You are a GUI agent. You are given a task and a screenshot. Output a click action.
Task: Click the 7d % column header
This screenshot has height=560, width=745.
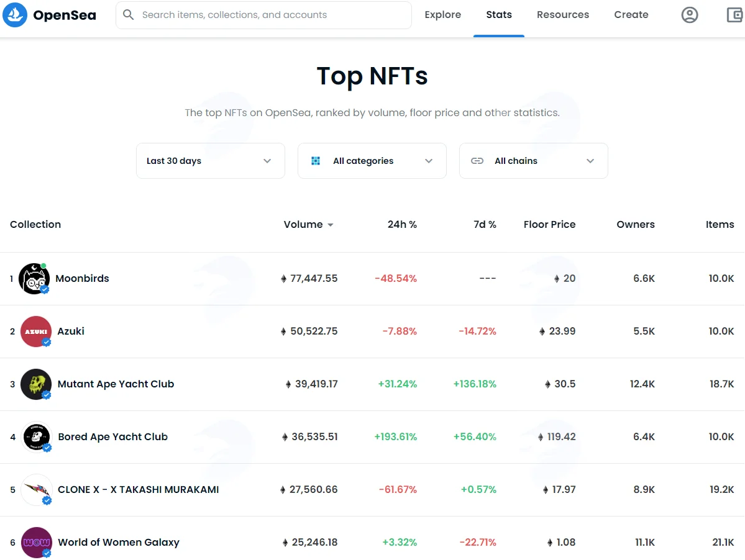point(485,225)
